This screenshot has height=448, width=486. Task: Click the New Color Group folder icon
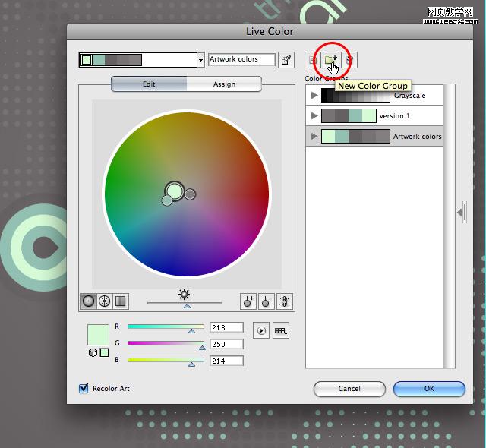pos(331,60)
